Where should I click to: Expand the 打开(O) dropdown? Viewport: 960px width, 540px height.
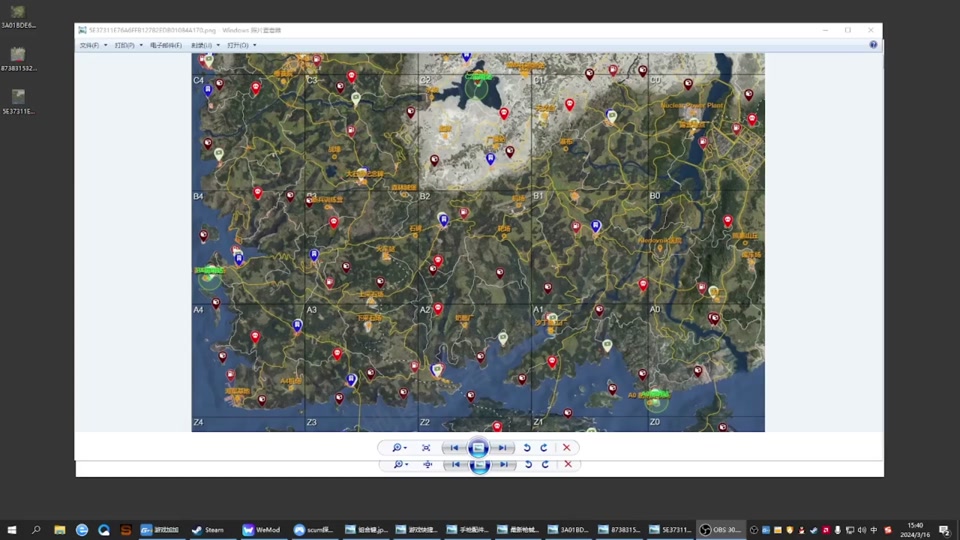pos(241,45)
